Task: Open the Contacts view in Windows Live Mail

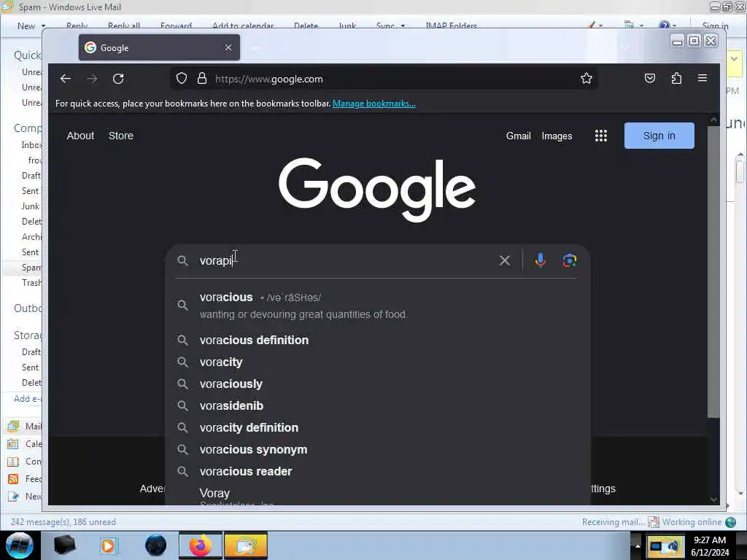Action: point(25,462)
